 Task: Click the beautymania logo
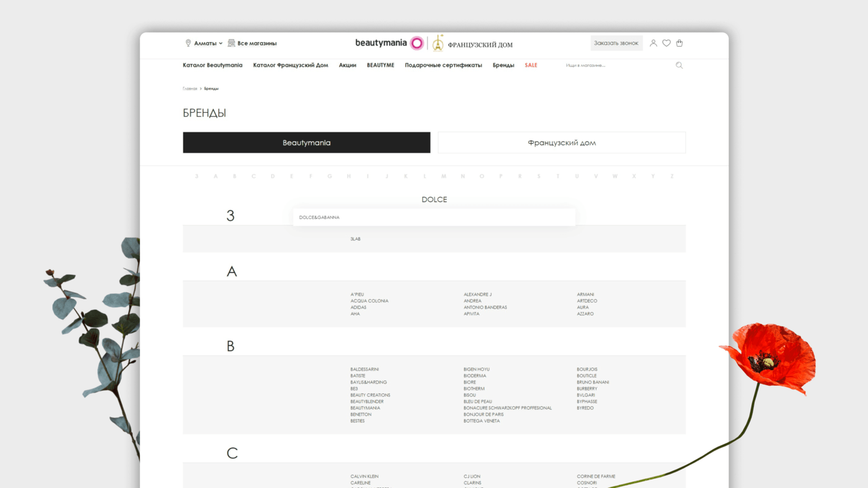(x=389, y=43)
